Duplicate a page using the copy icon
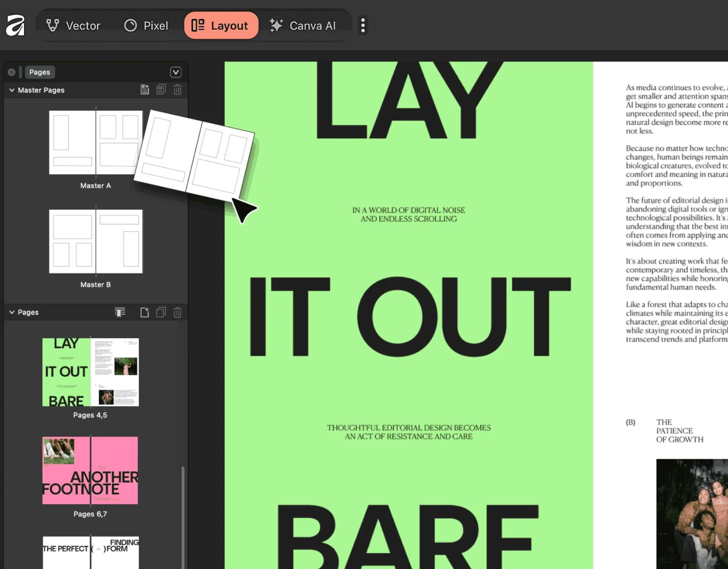Viewport: 728px width, 569px height. 160,312
